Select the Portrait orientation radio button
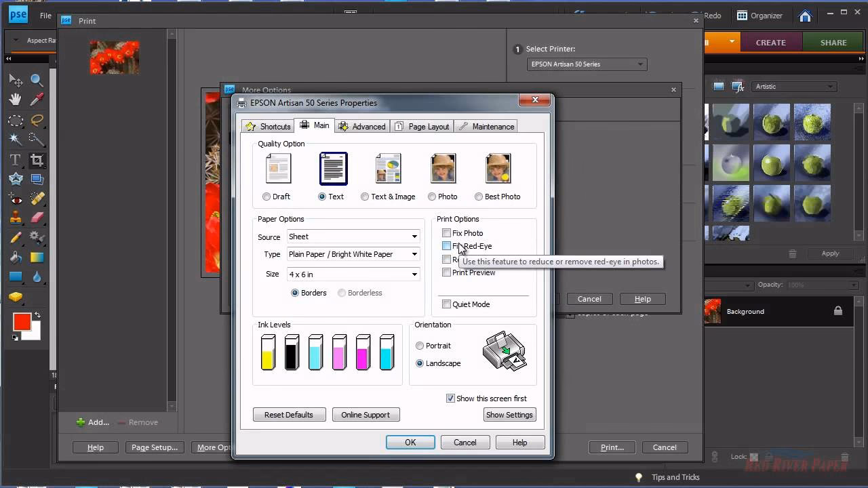The height and width of the screenshot is (488, 868). pyautogui.click(x=420, y=346)
